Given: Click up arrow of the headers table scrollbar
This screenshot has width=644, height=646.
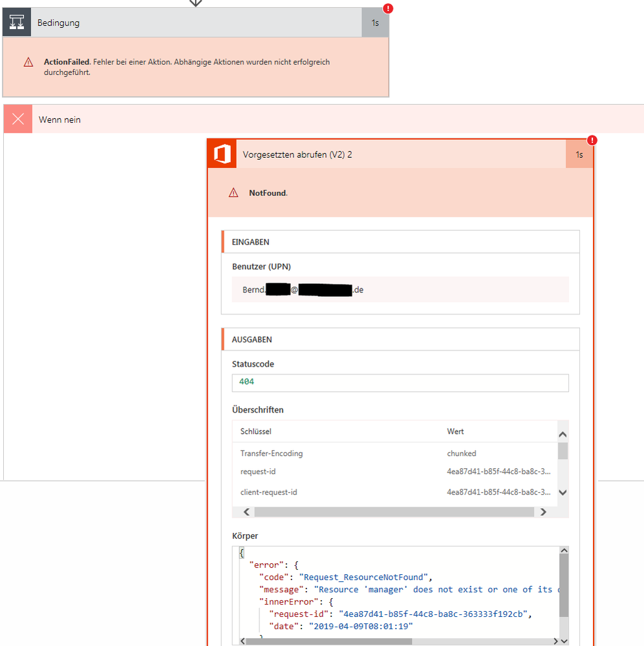Looking at the screenshot, I should pyautogui.click(x=563, y=435).
